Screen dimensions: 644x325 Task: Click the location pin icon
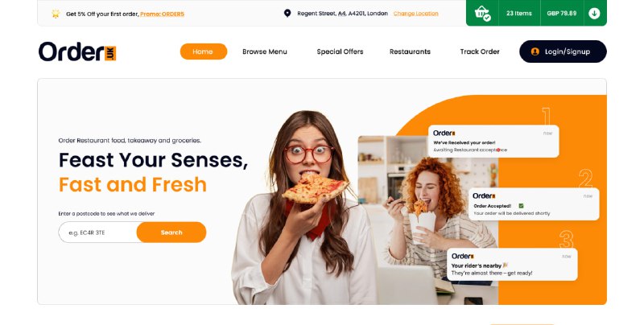pyautogui.click(x=287, y=14)
